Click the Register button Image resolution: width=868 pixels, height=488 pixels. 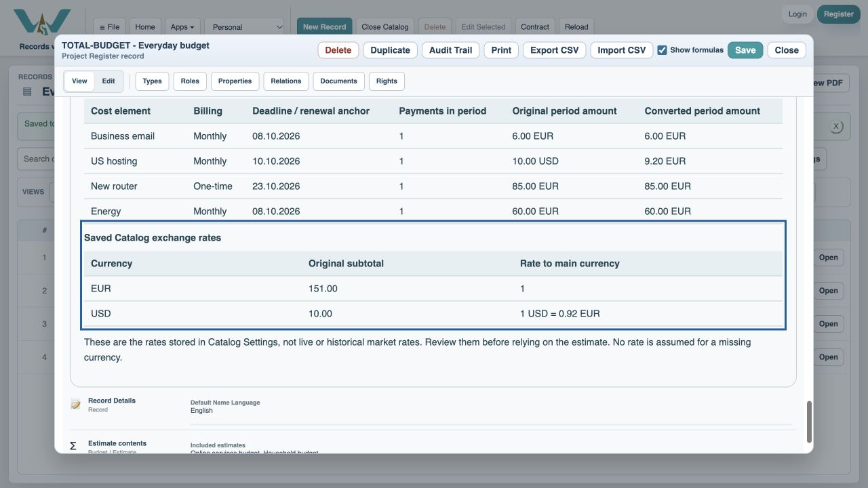839,14
